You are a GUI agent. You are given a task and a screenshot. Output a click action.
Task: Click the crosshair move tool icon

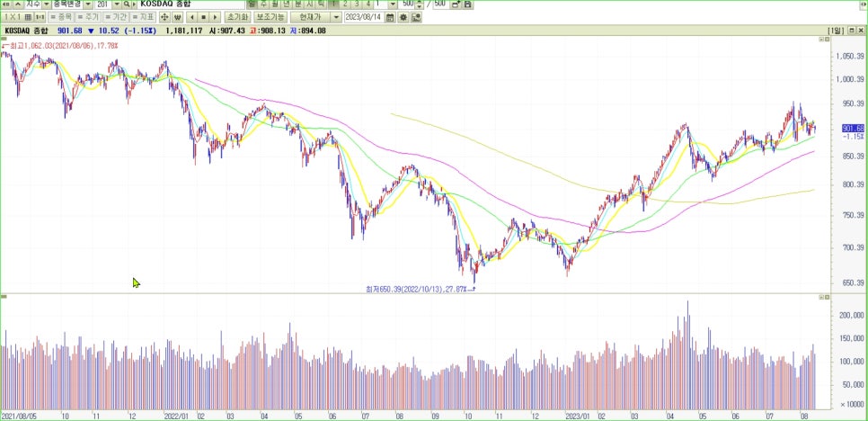[164, 17]
